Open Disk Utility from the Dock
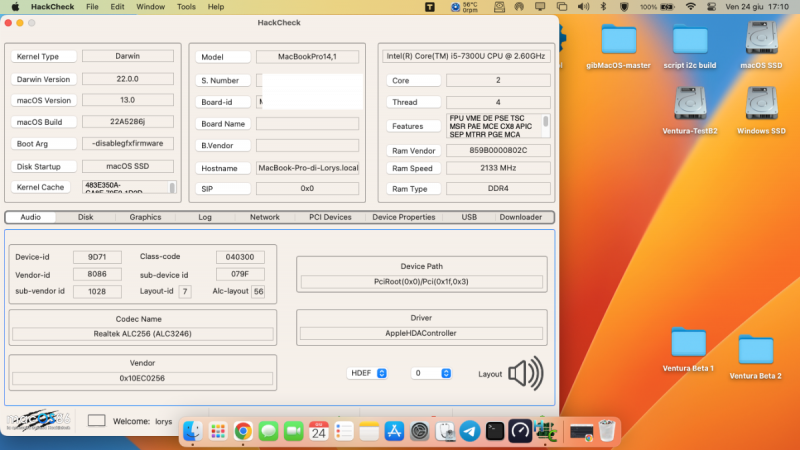 444,432
